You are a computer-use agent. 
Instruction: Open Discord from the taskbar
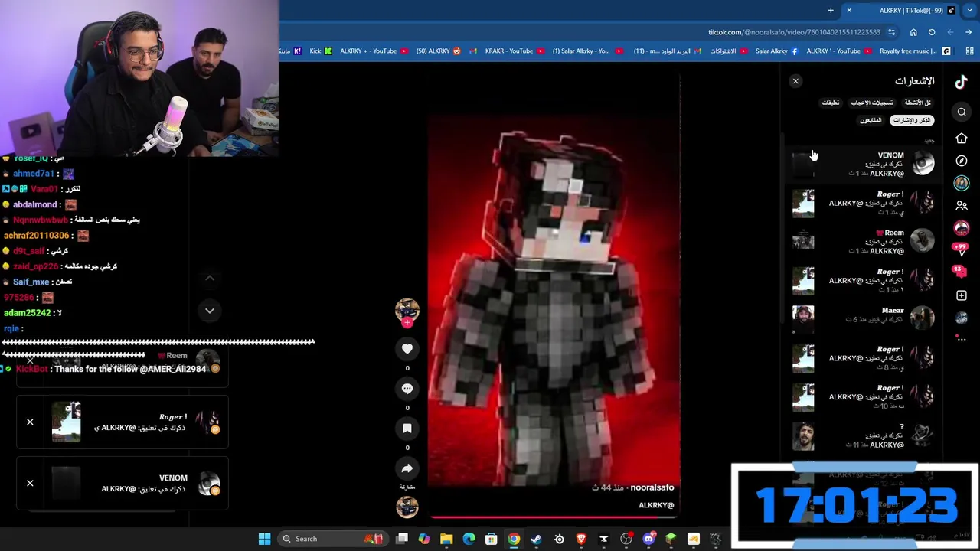coord(648,539)
